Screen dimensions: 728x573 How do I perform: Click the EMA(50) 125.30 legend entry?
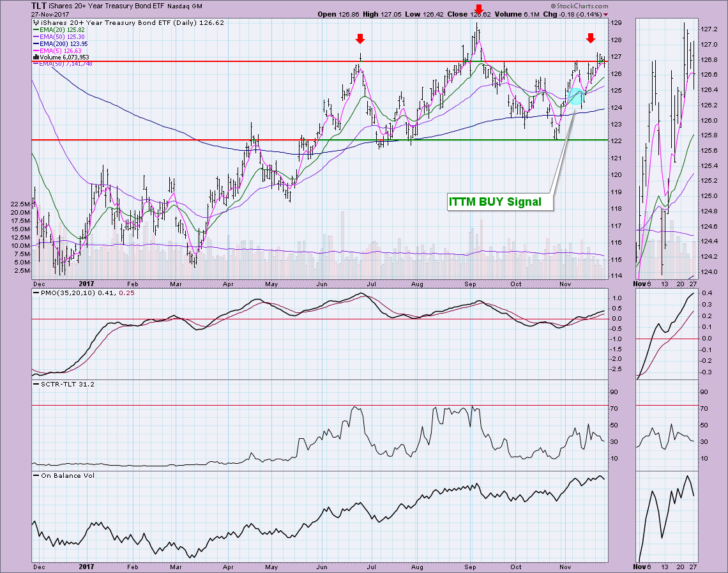59,36
